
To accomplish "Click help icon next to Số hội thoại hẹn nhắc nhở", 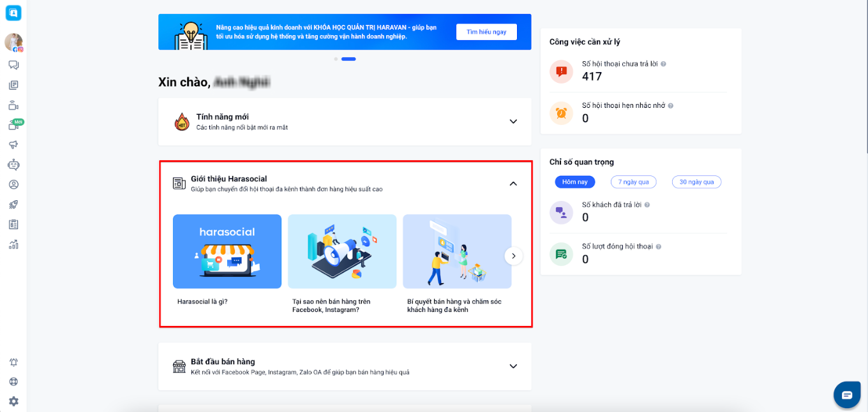I will tap(670, 106).
